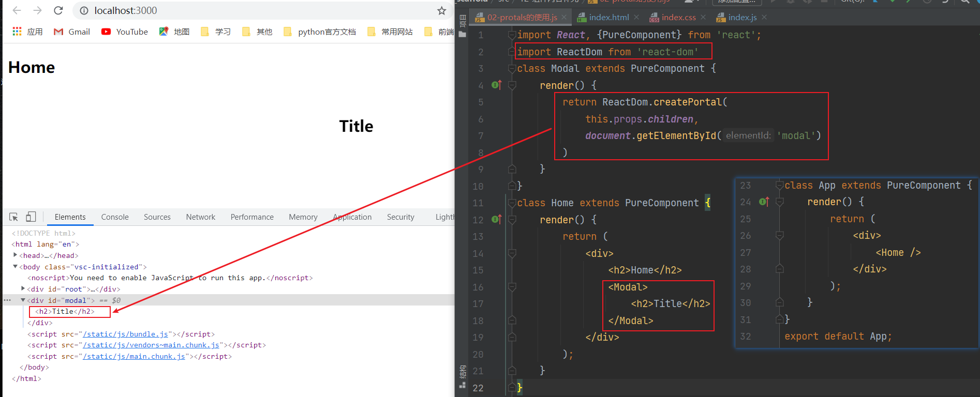Fold App render method at line 24

780,202
